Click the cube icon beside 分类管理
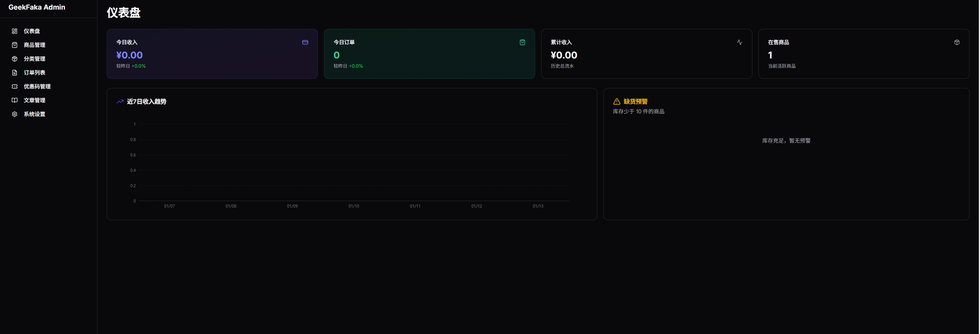This screenshot has width=980, height=334. 15,59
